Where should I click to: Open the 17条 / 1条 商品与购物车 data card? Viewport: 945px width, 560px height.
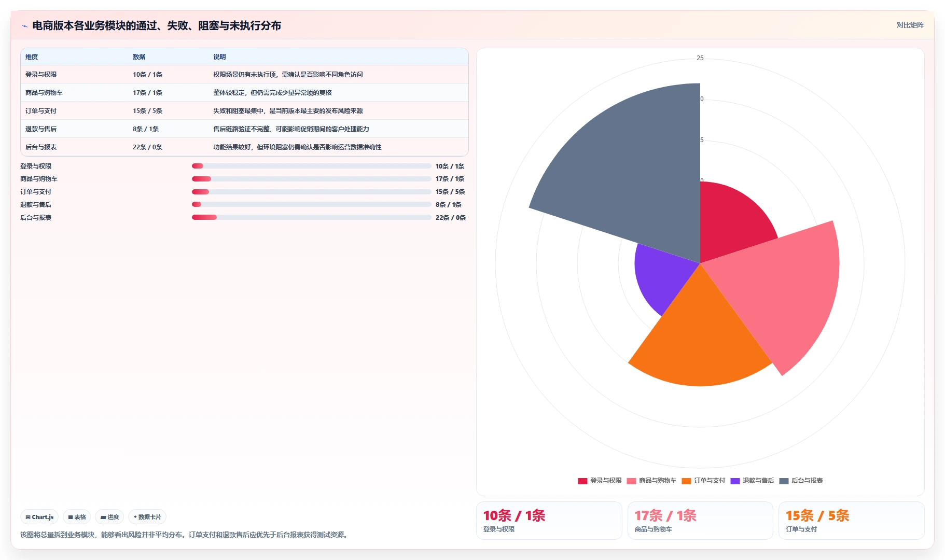(700, 521)
